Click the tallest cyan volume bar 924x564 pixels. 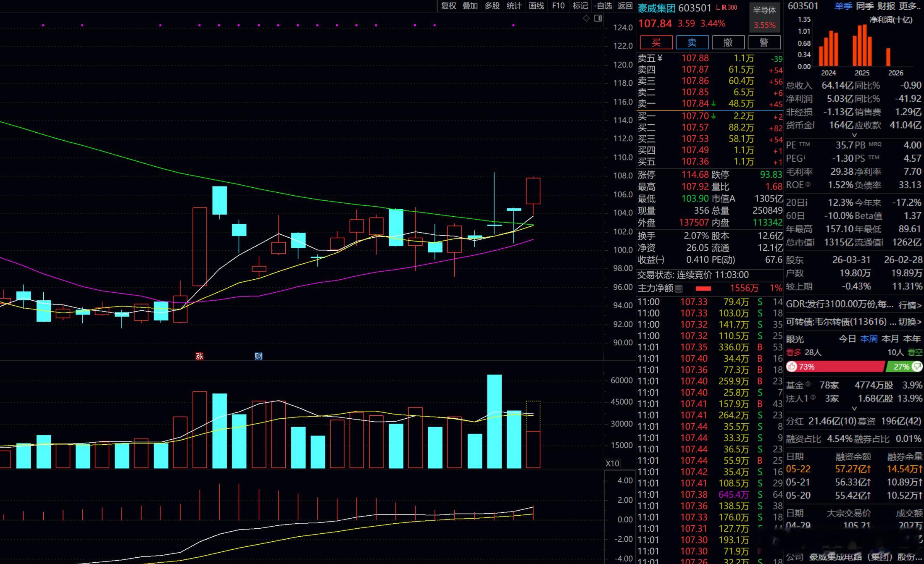click(x=494, y=421)
